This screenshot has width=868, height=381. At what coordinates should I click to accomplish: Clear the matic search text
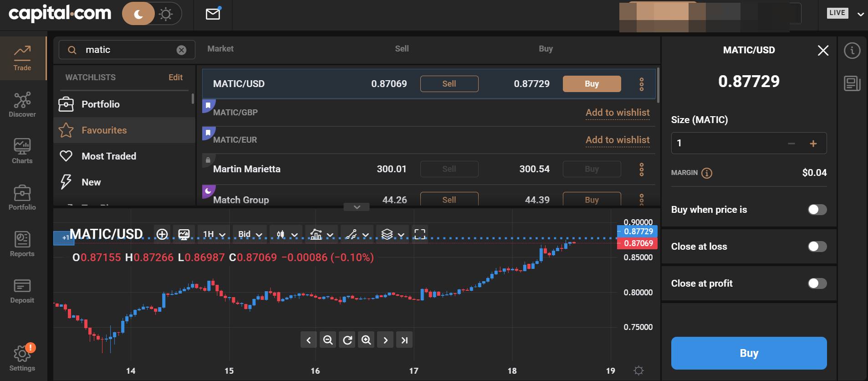point(181,50)
